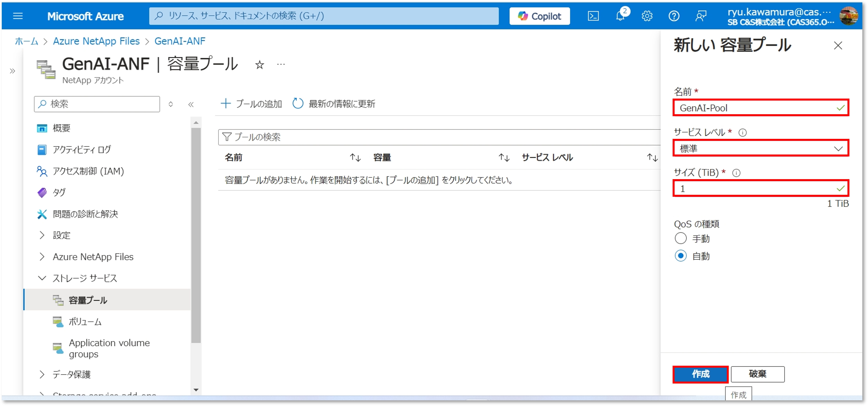Open the Azure portal hamburger menu
Viewport: 868px width, 406px height.
point(18,16)
